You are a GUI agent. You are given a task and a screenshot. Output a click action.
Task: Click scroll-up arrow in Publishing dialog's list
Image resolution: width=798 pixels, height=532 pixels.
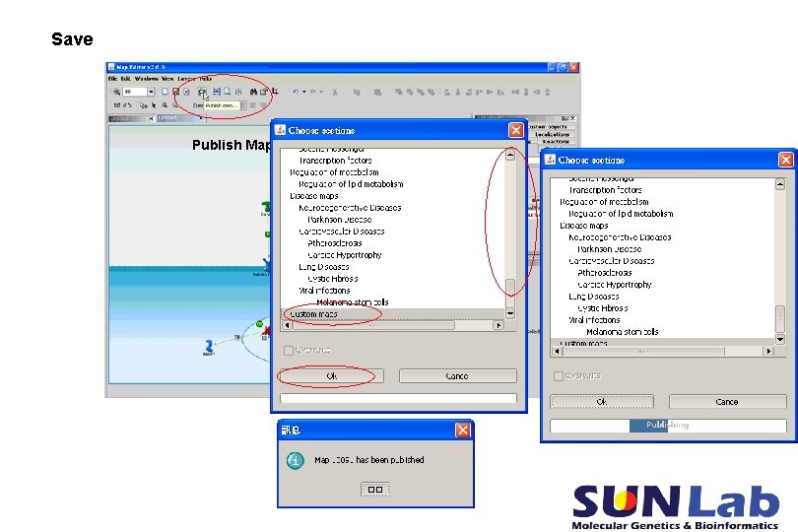(780, 184)
